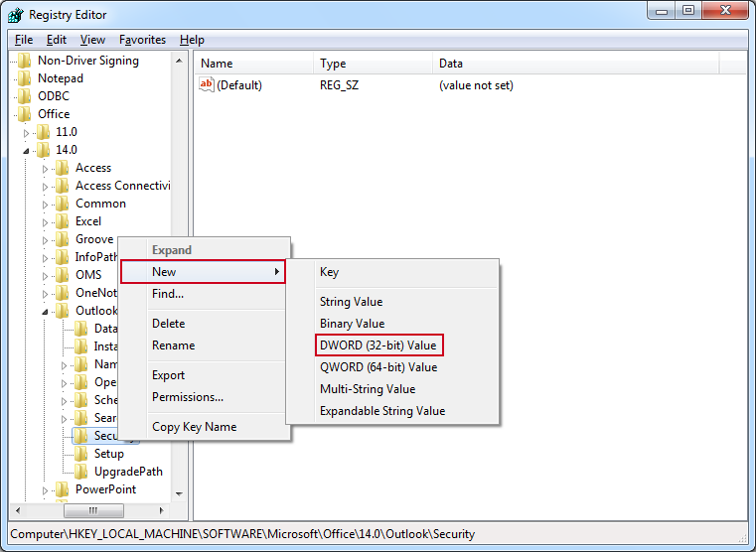Select the Notepad key label
Viewport: 756px width, 552px height.
click(61, 78)
